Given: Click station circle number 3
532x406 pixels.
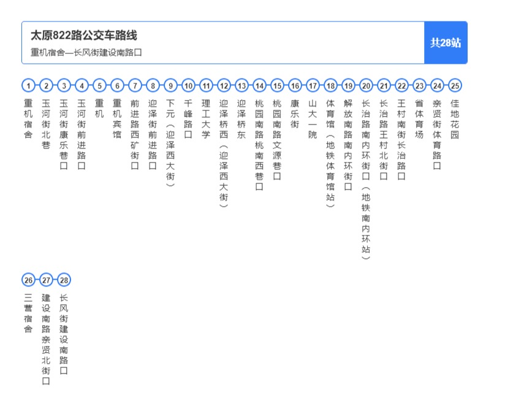Looking at the screenshot, I should [64, 85].
